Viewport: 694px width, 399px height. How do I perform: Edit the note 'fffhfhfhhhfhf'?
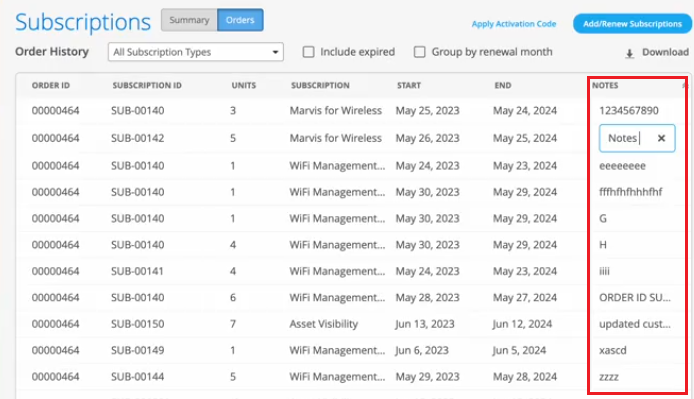(x=631, y=192)
